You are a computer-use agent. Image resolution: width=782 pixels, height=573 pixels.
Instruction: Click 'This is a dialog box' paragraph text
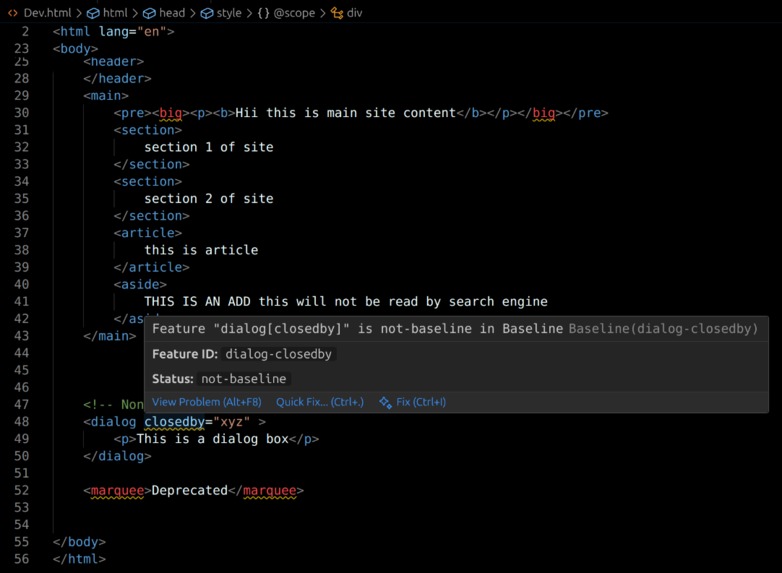(x=212, y=439)
